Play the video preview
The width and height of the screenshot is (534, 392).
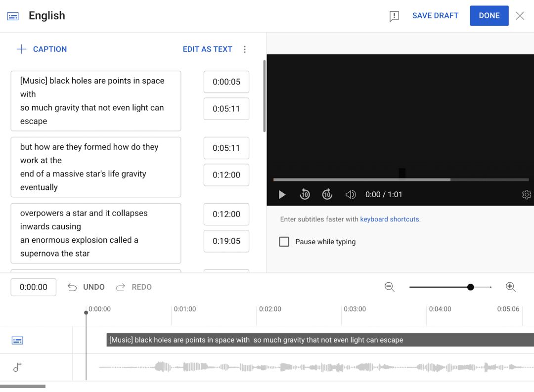[x=282, y=194]
